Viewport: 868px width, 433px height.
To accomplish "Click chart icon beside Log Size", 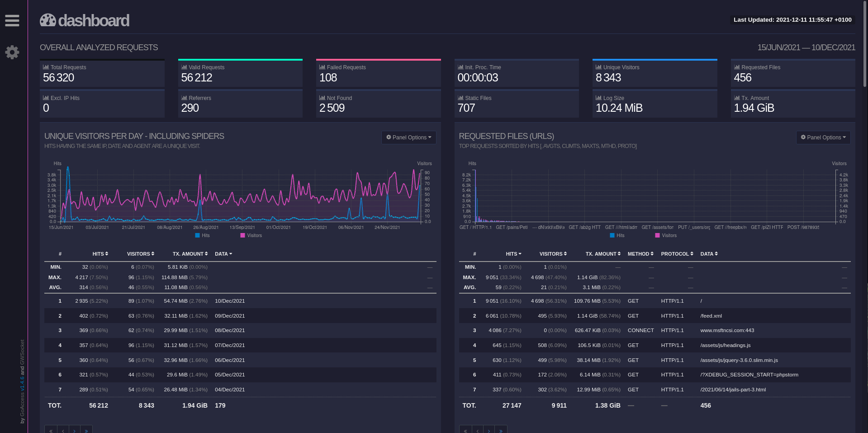I will tap(598, 98).
